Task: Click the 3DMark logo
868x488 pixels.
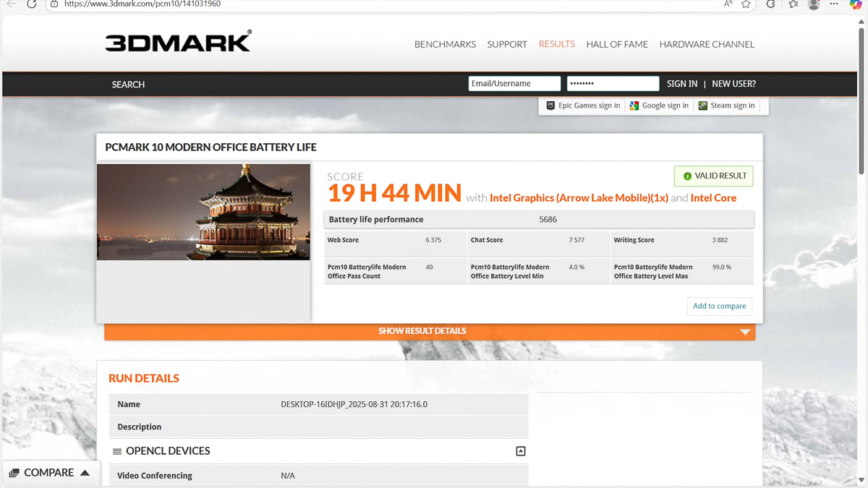Action: [178, 41]
